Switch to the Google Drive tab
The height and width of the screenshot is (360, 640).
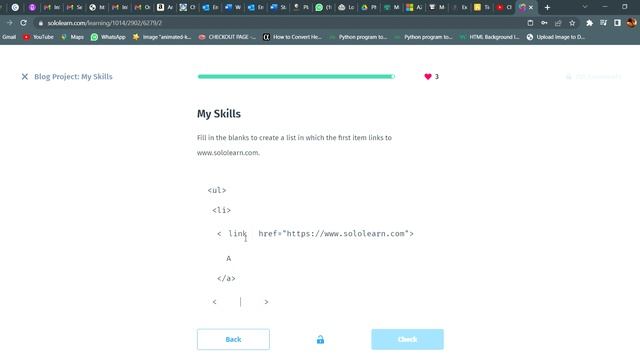point(369,7)
